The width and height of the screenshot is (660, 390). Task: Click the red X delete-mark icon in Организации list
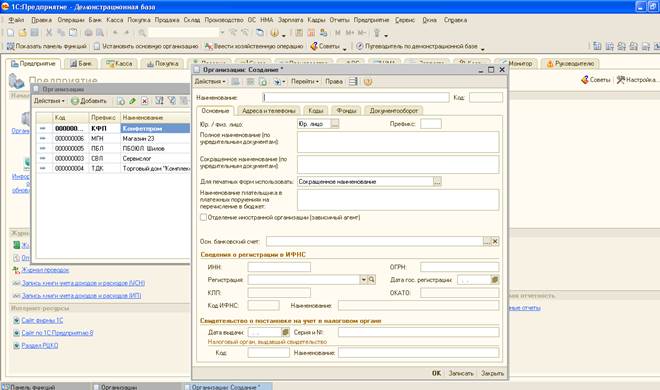point(145,101)
